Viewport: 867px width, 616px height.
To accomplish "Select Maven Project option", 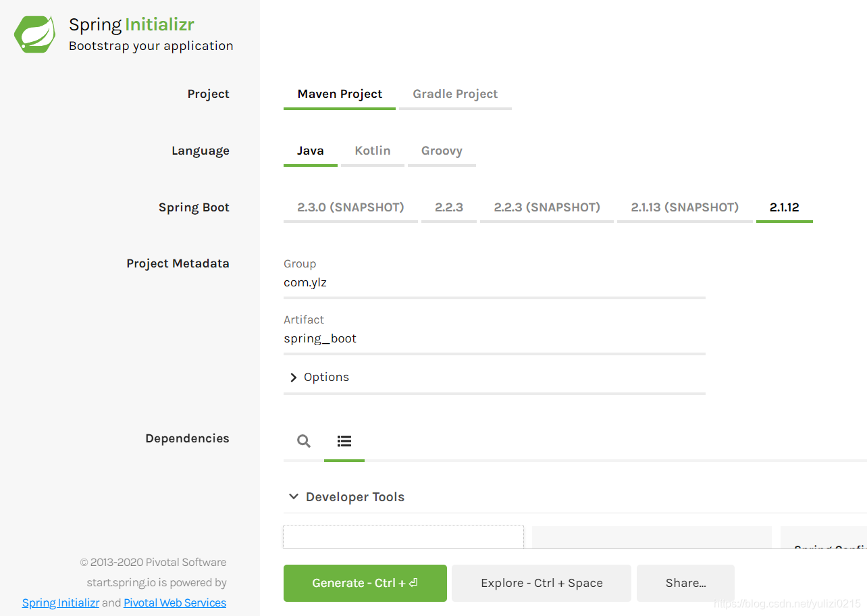I will [x=340, y=94].
